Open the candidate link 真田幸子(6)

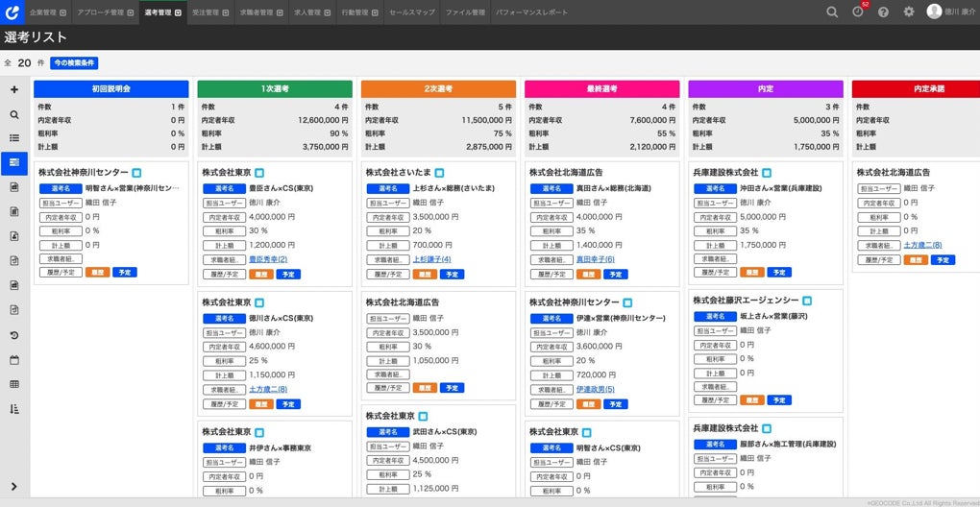(596, 259)
